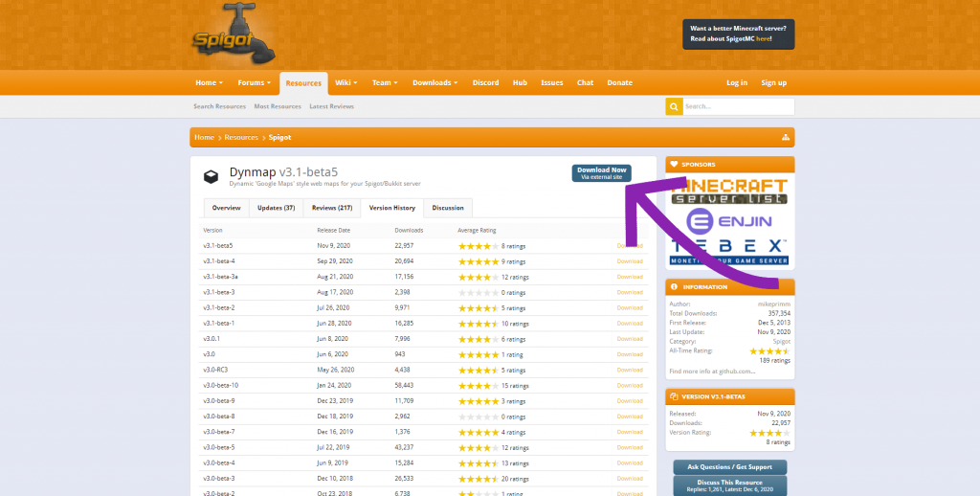This screenshot has width=980, height=496.
Task: Switch to the Updates (37) tab
Action: tap(277, 208)
